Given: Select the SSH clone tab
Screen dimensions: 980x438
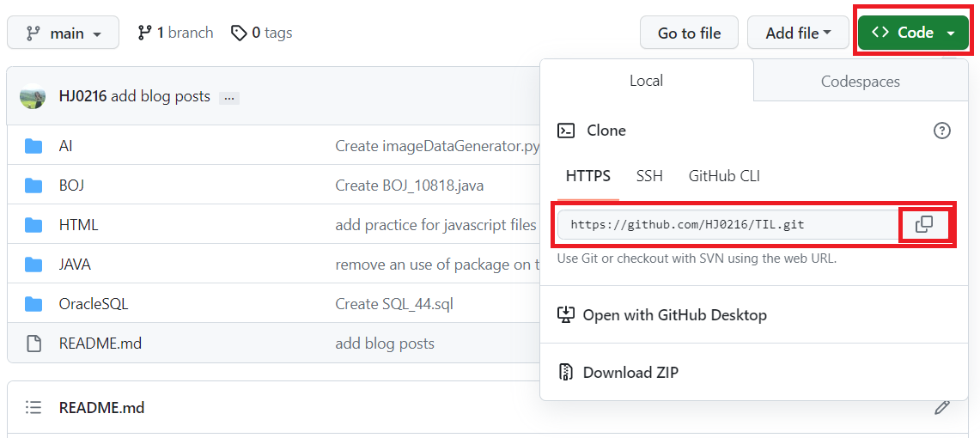Looking at the screenshot, I should [x=649, y=176].
